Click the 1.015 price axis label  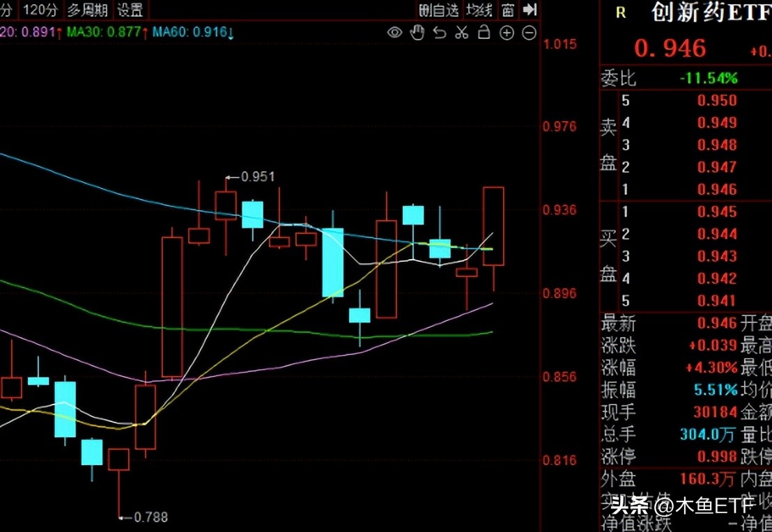pyautogui.click(x=559, y=45)
